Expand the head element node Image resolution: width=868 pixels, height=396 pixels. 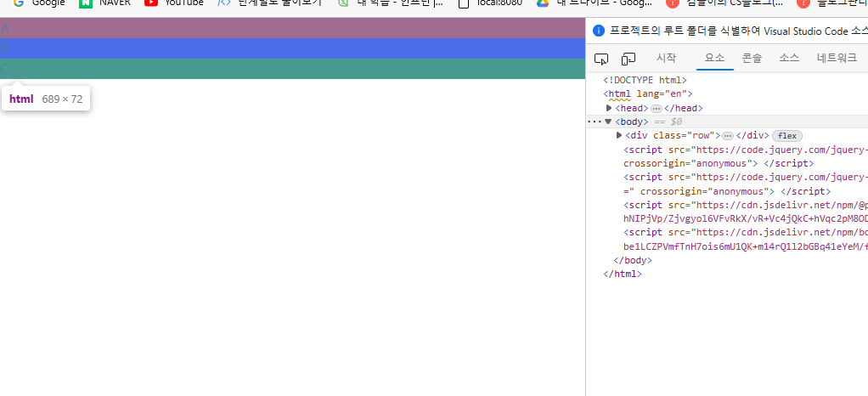click(x=609, y=108)
